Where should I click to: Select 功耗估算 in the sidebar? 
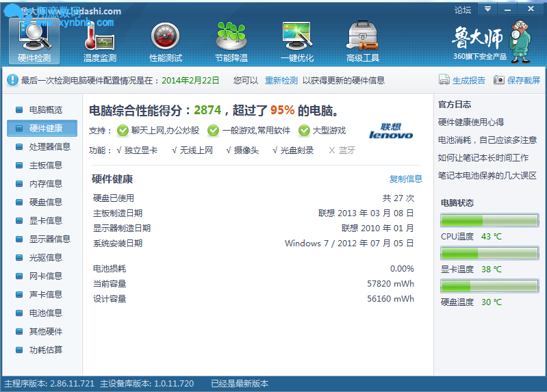pyautogui.click(x=42, y=350)
